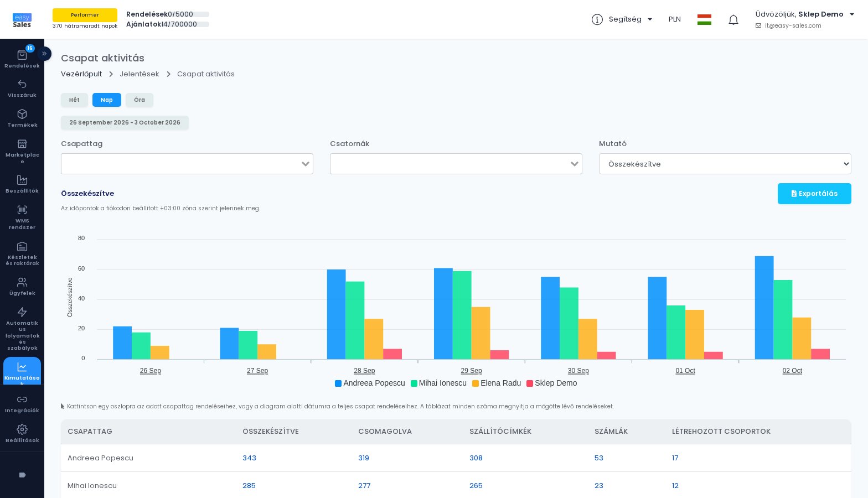
Task: Open Beszállítók suppliers sidebar icon
Action: [x=22, y=180]
